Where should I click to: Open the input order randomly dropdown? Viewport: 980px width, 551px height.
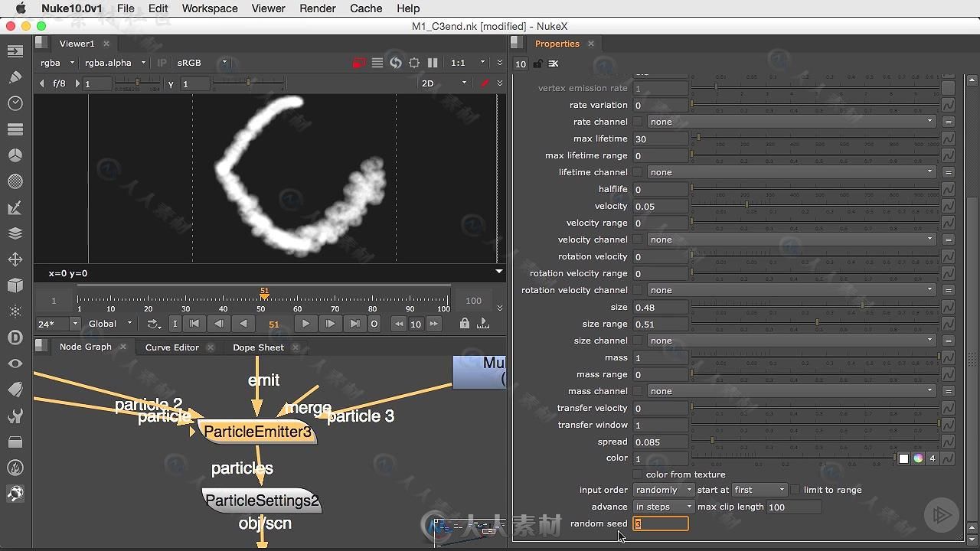point(663,490)
